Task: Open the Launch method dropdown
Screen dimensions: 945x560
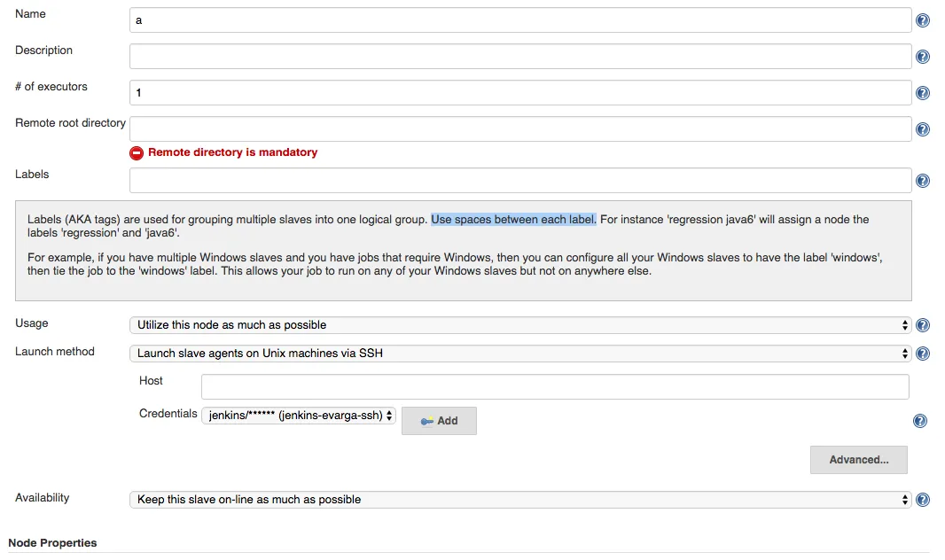Action: pyautogui.click(x=519, y=354)
